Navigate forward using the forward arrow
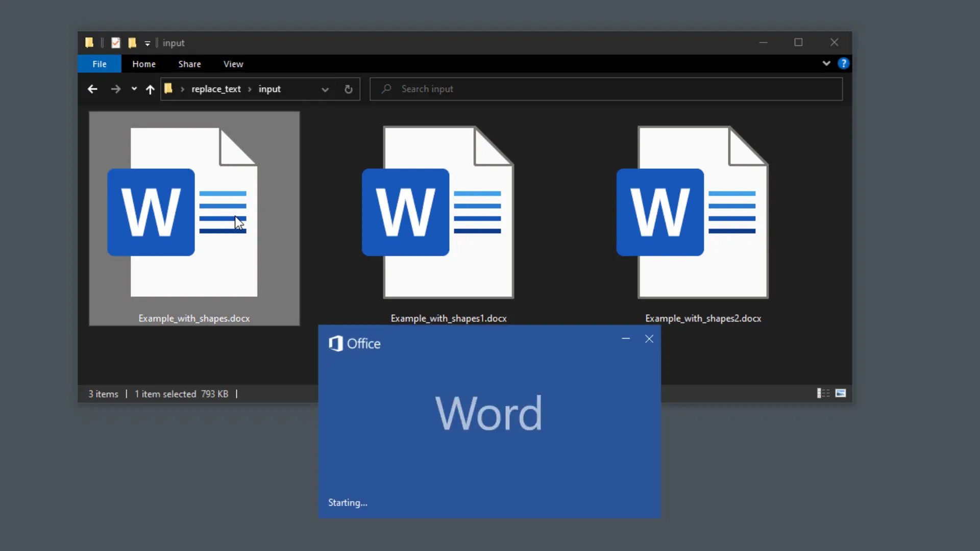 116,89
